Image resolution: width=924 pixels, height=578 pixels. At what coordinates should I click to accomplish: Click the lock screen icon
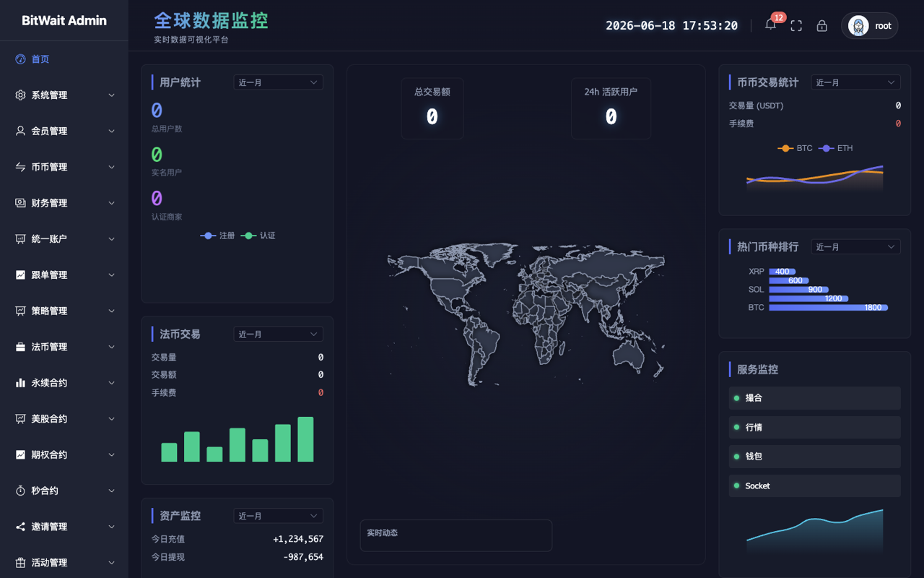click(821, 25)
